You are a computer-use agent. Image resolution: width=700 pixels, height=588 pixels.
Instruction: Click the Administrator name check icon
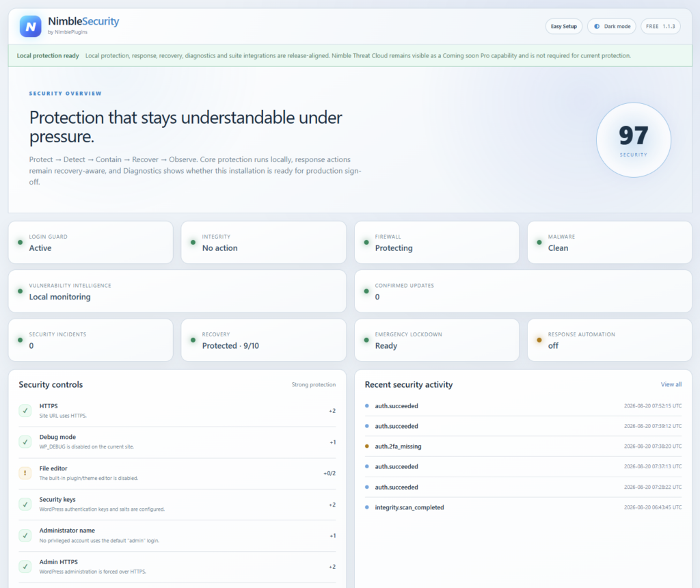coord(25,535)
